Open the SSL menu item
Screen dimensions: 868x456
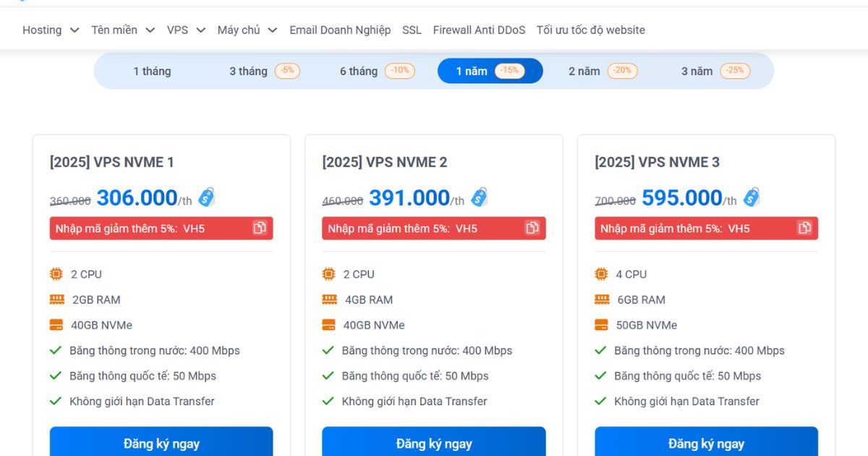(411, 30)
